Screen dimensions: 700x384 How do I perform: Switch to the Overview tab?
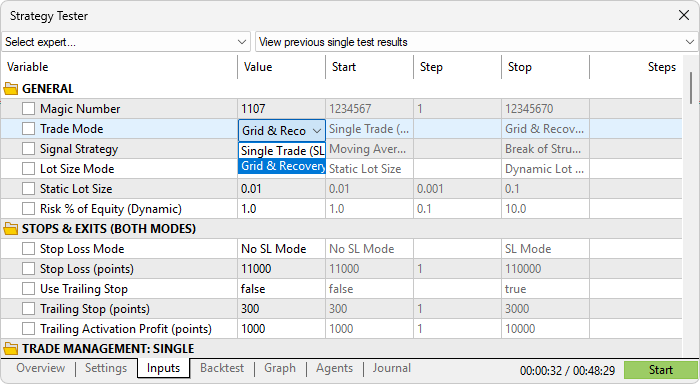coord(41,368)
